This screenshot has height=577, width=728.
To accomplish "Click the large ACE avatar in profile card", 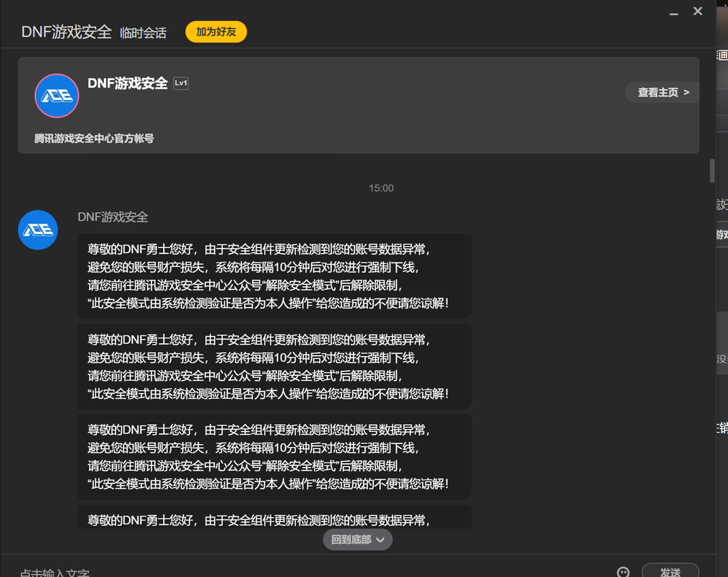I will pos(57,96).
